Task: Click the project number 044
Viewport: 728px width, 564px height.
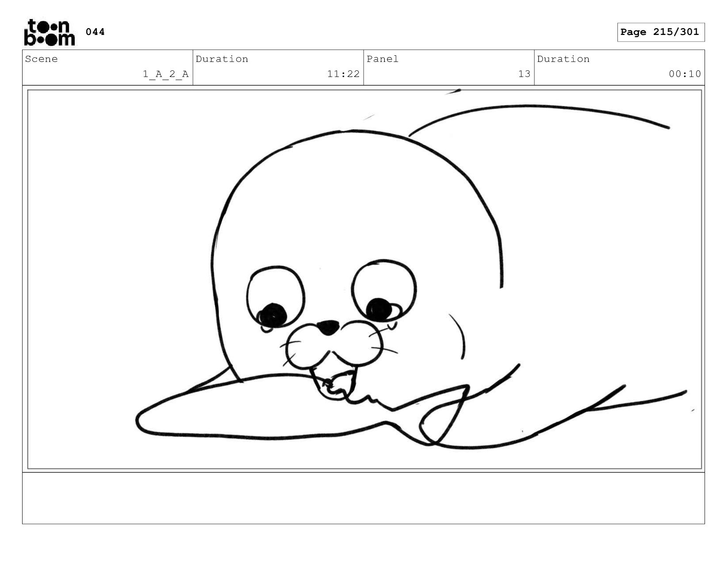Action: [x=95, y=32]
